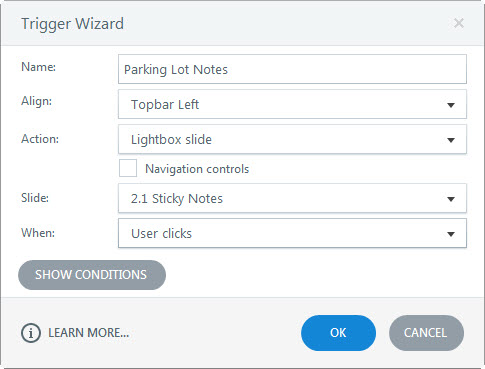Viewport: 485px width, 369px height.
Task: Click the Show Conditions button
Action: pos(92,275)
